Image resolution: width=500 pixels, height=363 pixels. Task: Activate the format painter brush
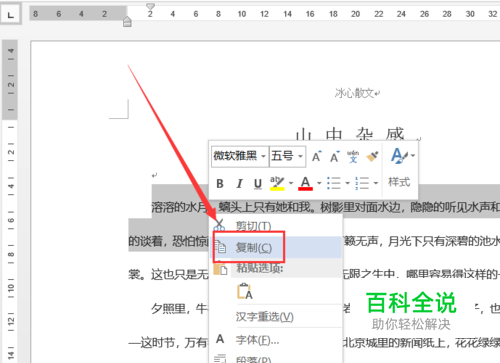pyautogui.click(x=372, y=156)
